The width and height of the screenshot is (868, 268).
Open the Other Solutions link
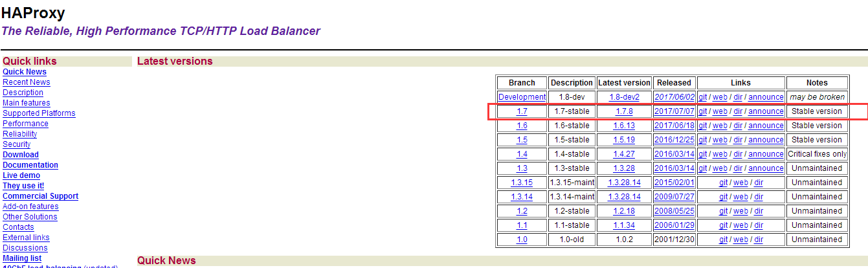point(30,217)
